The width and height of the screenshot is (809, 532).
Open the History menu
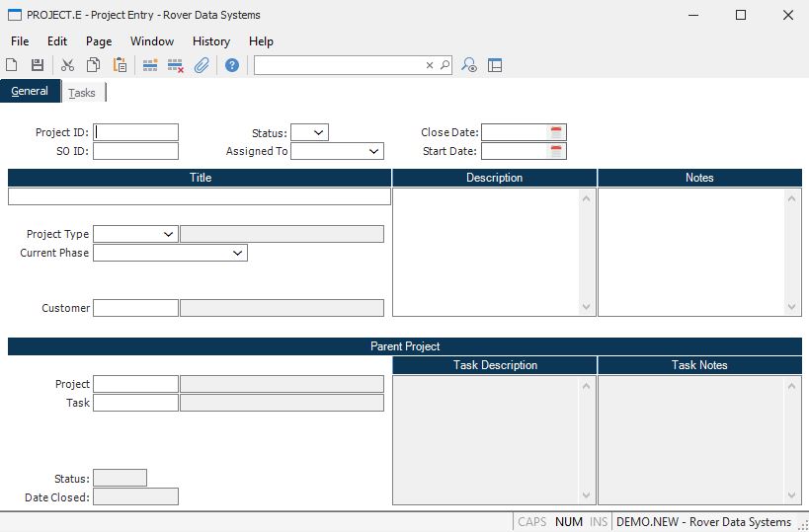(211, 41)
